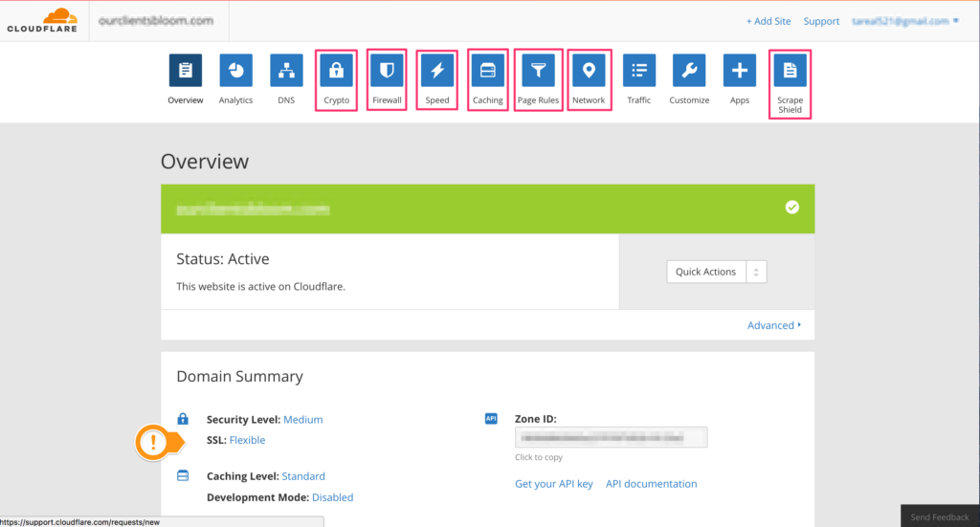
Task: Open the Support link
Action: 821,21
